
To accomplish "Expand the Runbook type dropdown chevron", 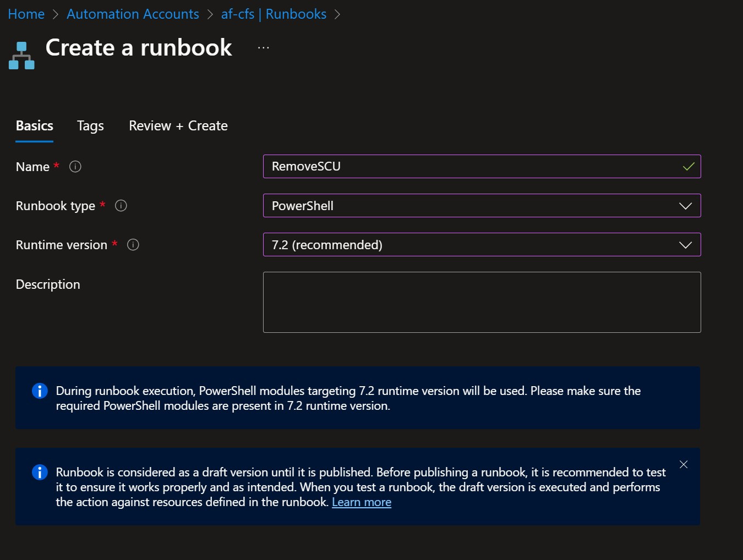I will pos(685,206).
